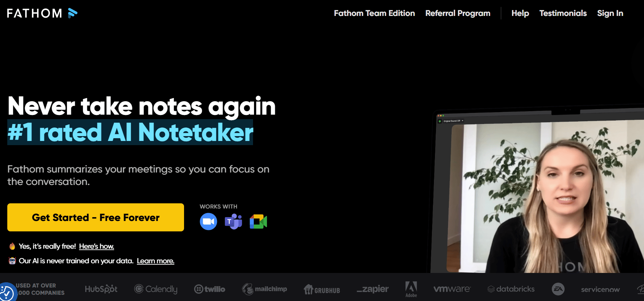Click the demo video of the woman
The width and height of the screenshot is (644, 301).
pyautogui.click(x=545, y=196)
